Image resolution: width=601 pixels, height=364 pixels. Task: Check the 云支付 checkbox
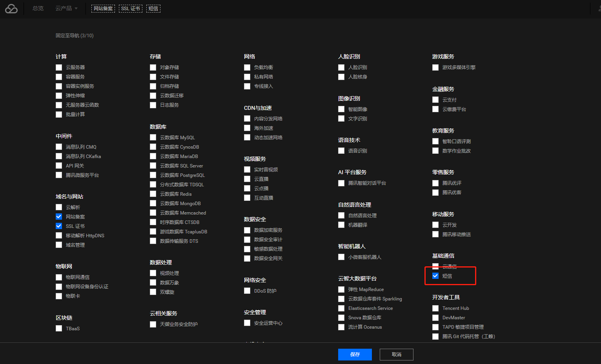[435, 100]
